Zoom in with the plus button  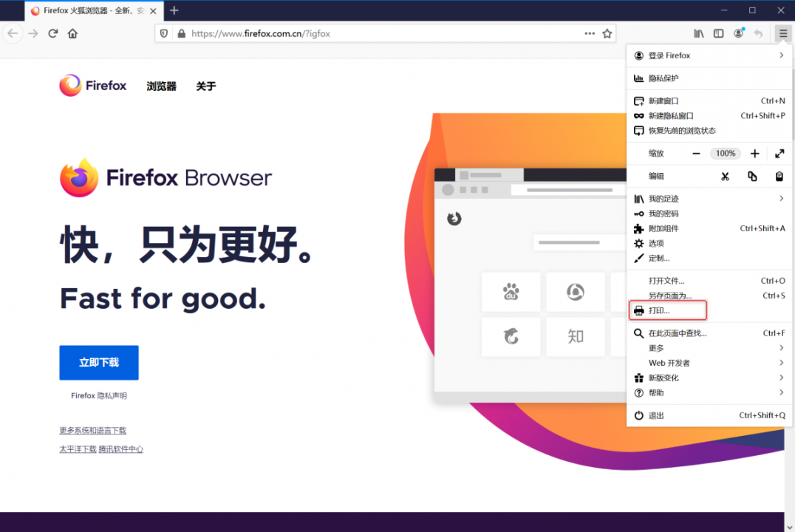coord(754,153)
